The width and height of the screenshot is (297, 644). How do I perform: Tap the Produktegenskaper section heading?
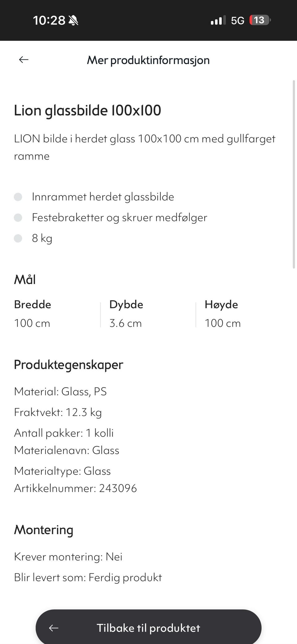pyautogui.click(x=68, y=364)
